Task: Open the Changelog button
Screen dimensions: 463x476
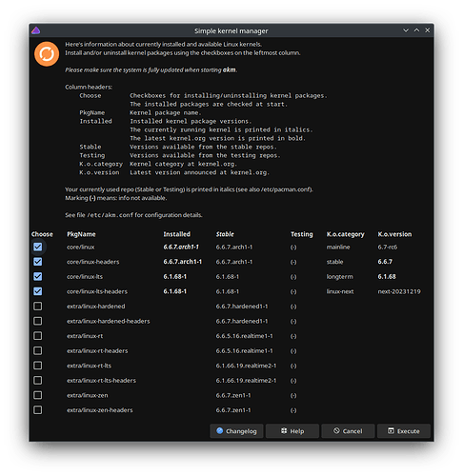Action: point(236,431)
